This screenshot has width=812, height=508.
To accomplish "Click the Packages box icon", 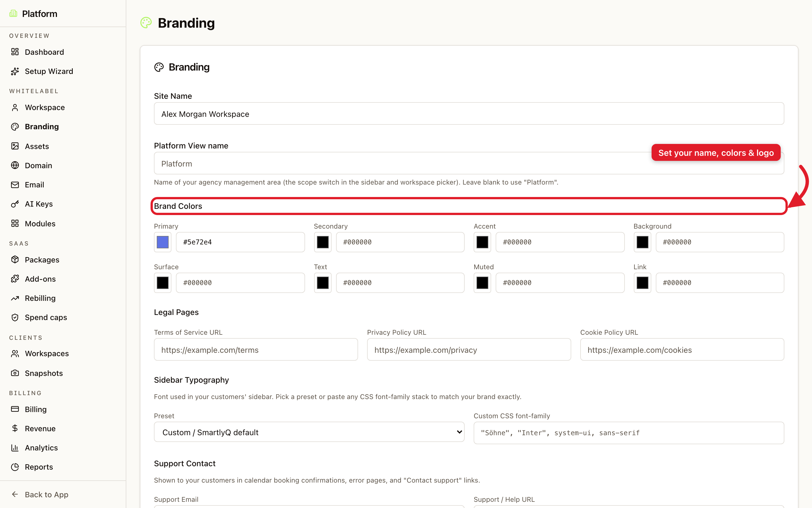I will pyautogui.click(x=15, y=260).
